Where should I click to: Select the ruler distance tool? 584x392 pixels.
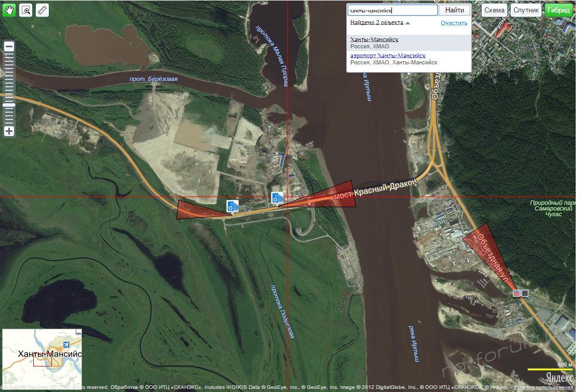[x=43, y=10]
